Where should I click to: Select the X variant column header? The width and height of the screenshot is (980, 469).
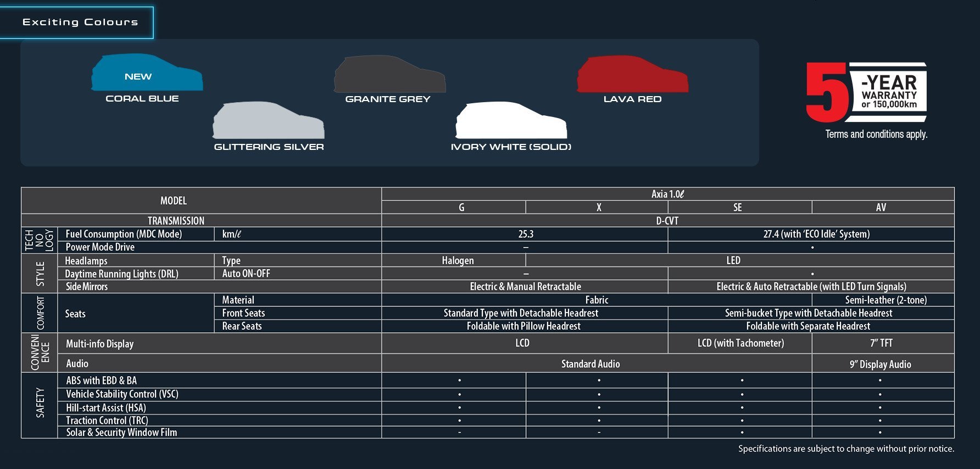[599, 208]
